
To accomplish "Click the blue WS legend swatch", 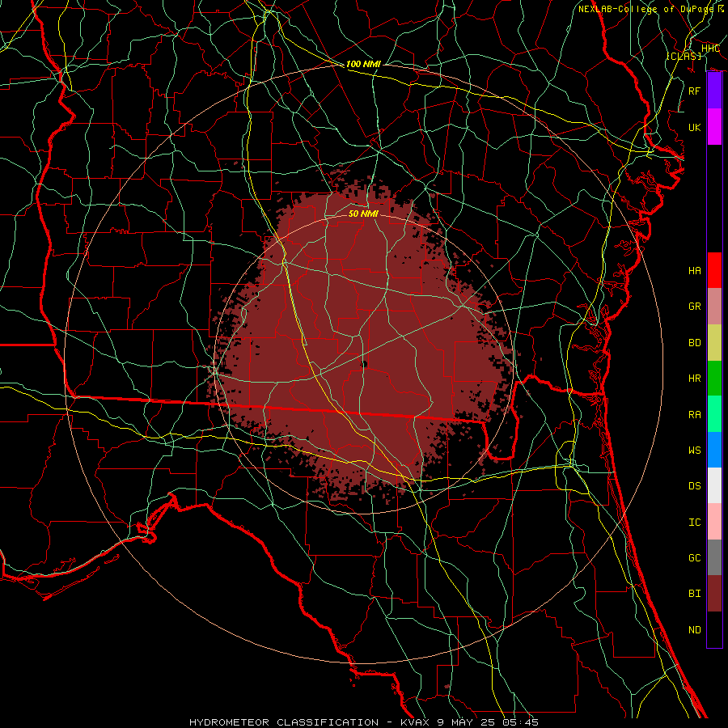I will pos(714,450).
